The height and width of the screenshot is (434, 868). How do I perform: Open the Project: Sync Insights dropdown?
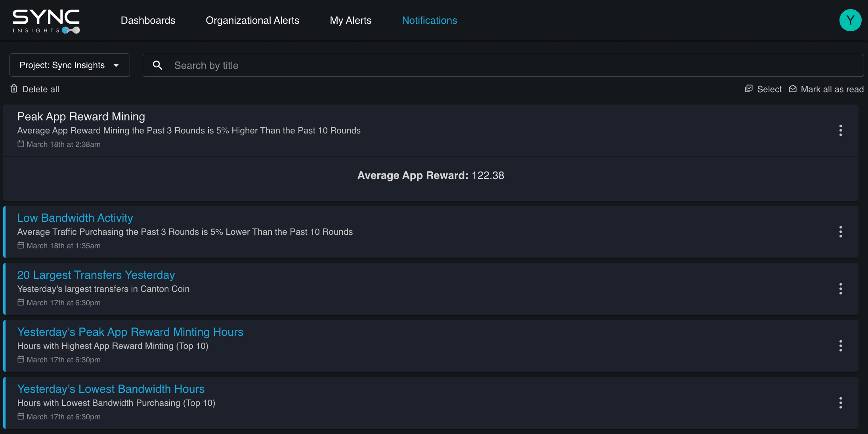[70, 65]
